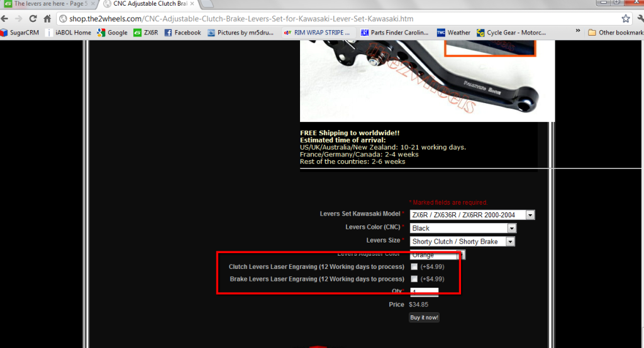The height and width of the screenshot is (348, 644).
Task: Enable Brake Levers Laser Engraving checkbox
Action: coord(414,279)
